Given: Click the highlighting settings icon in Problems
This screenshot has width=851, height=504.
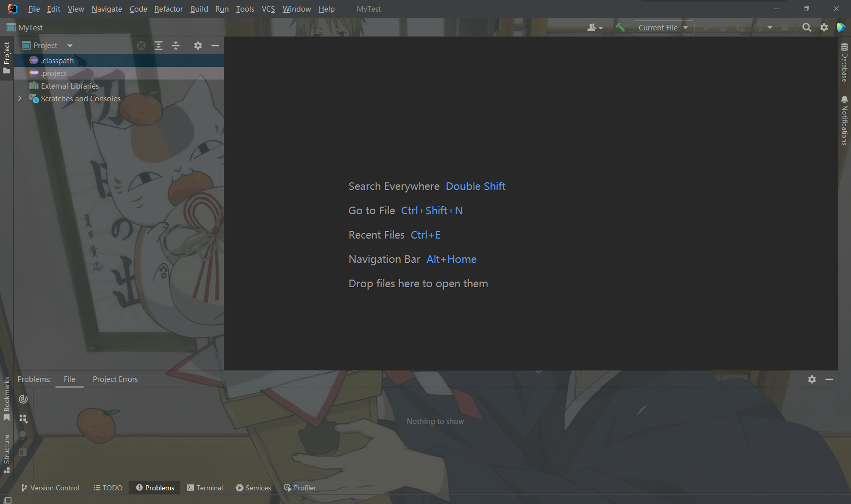Looking at the screenshot, I should click(23, 399).
